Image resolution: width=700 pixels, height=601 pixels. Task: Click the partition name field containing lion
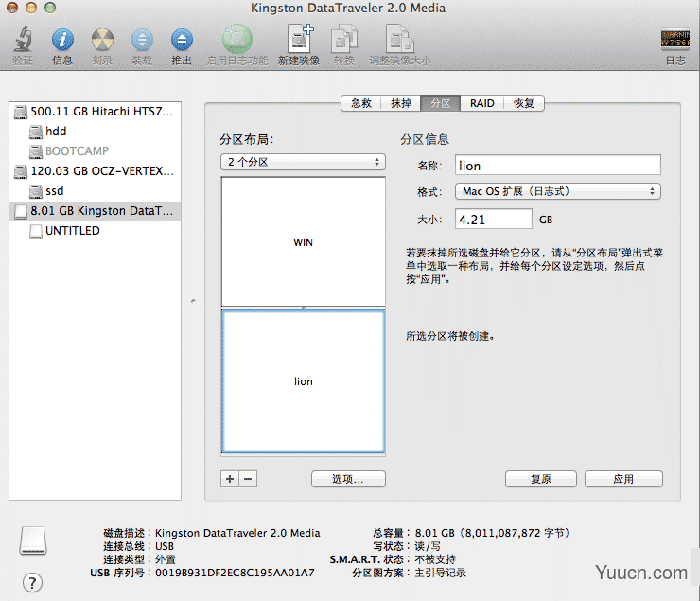[557, 166]
